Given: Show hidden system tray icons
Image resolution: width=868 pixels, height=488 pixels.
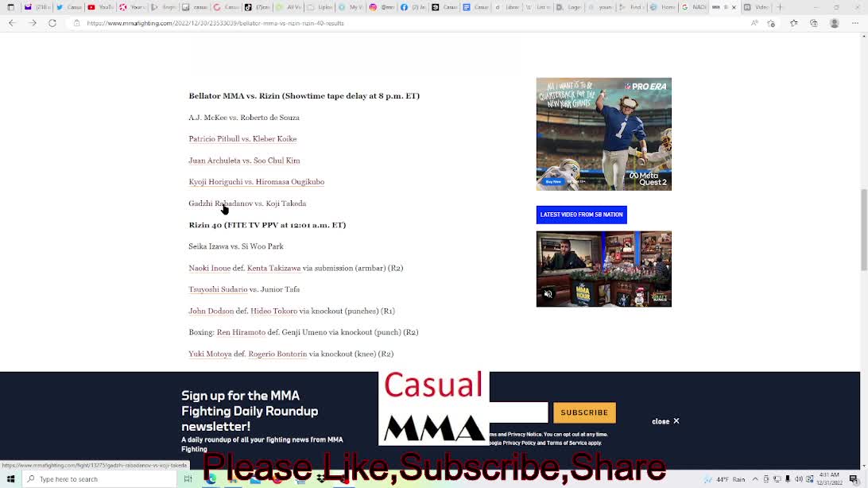Looking at the screenshot, I should pyautogui.click(x=755, y=479).
